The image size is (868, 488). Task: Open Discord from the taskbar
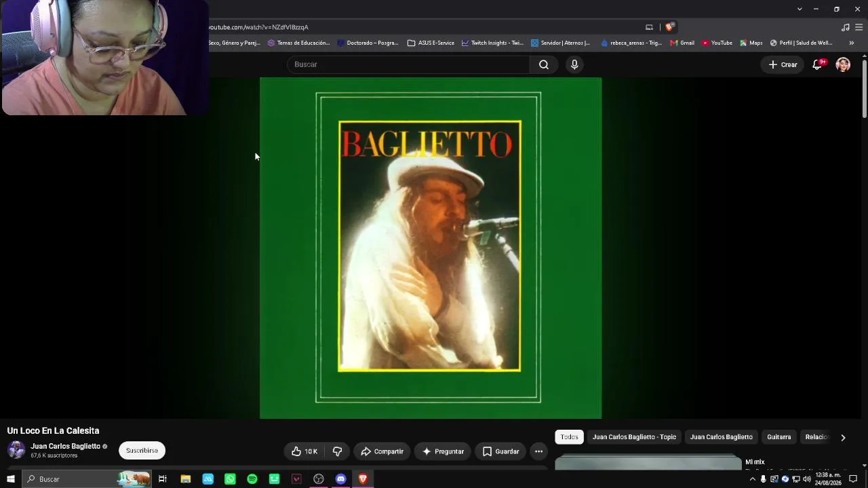tap(341, 479)
